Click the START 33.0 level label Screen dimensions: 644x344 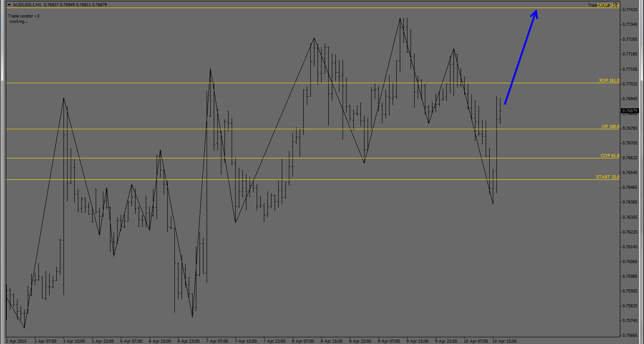(x=607, y=177)
